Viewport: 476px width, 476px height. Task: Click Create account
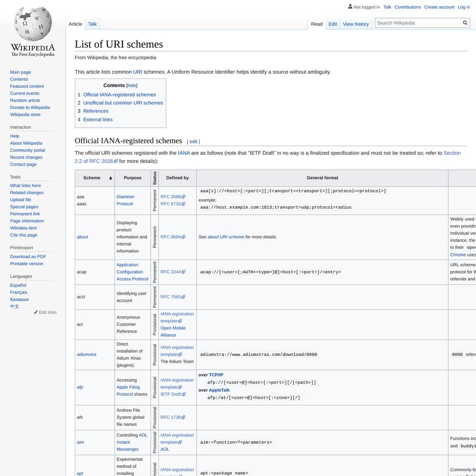(439, 7)
